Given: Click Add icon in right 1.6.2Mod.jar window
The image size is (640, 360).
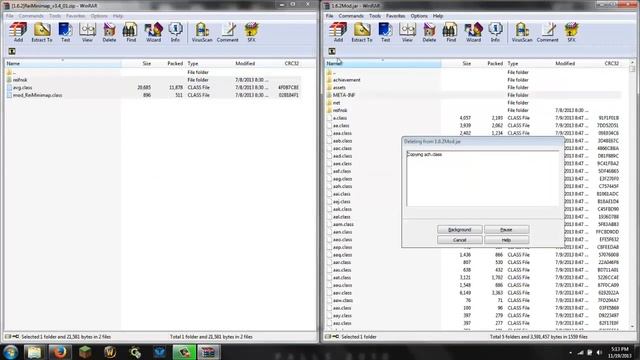Looking at the screenshot, I should [338, 32].
